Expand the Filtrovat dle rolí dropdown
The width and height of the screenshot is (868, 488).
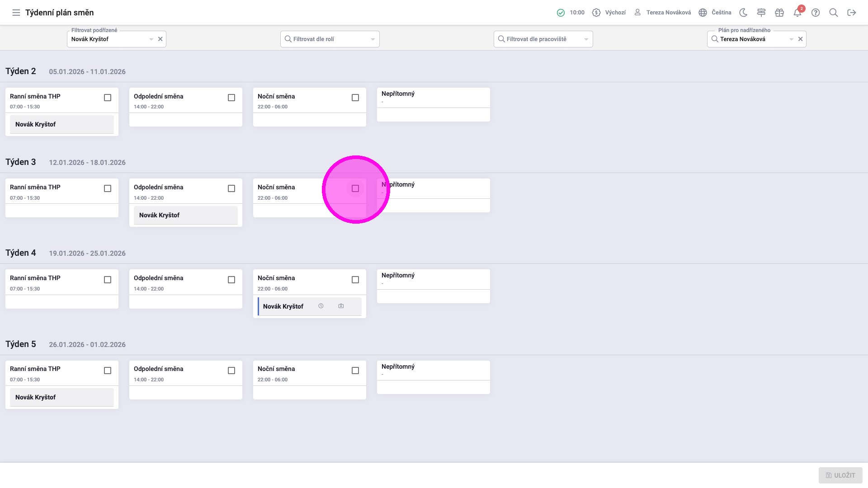(373, 39)
